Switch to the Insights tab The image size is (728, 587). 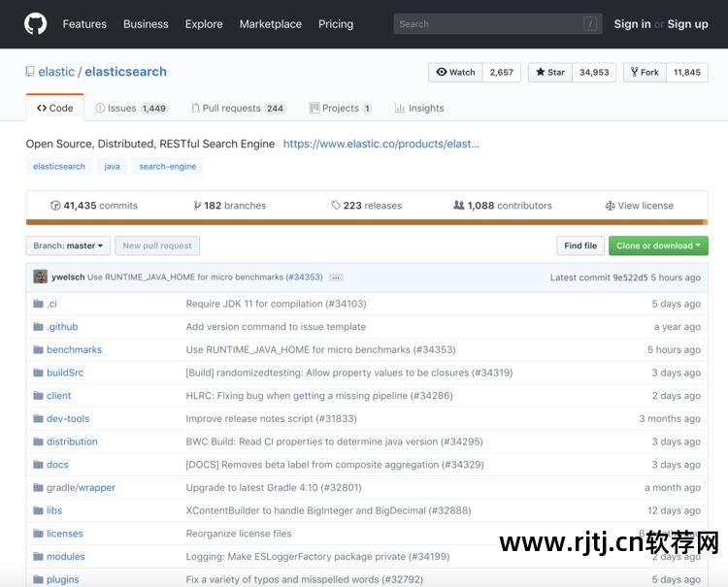click(x=419, y=108)
